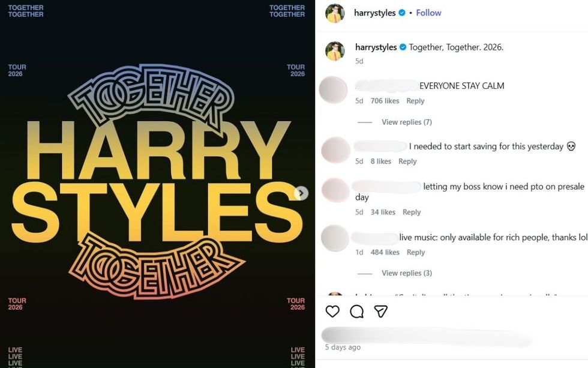Advance the carousel with the next arrow

[x=300, y=192]
